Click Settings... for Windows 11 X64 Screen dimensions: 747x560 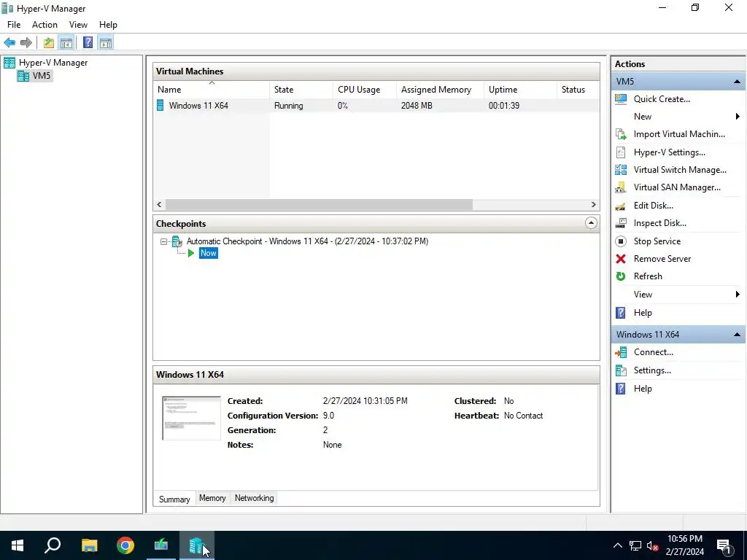tap(652, 370)
